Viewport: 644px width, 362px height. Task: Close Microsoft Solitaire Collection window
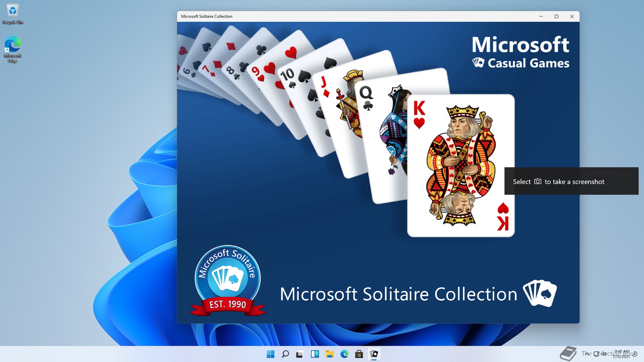572,16
